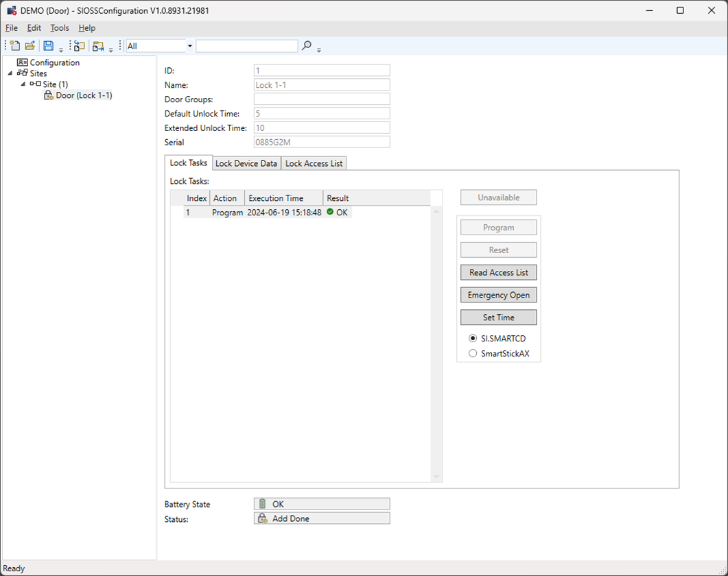728x576 pixels.
Task: Open the Tools menu
Action: 60,28
